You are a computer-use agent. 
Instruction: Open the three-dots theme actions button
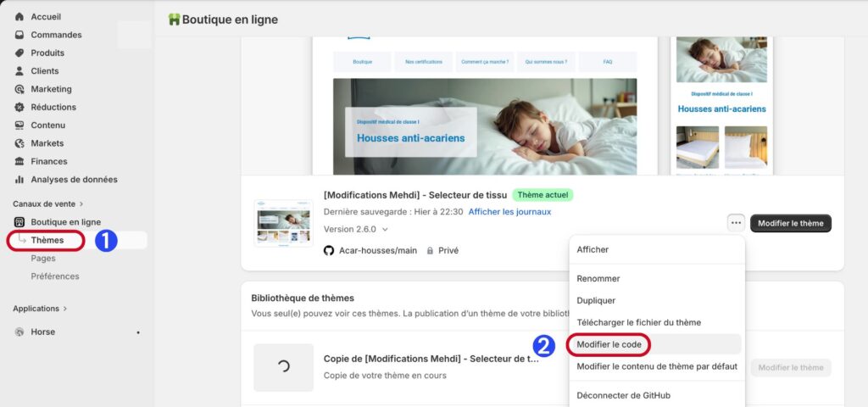click(x=736, y=223)
